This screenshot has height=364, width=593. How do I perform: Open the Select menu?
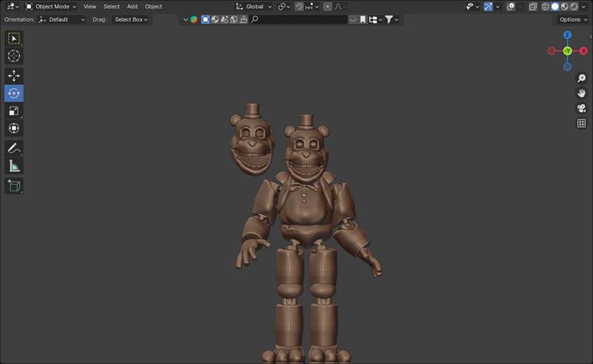coord(112,7)
